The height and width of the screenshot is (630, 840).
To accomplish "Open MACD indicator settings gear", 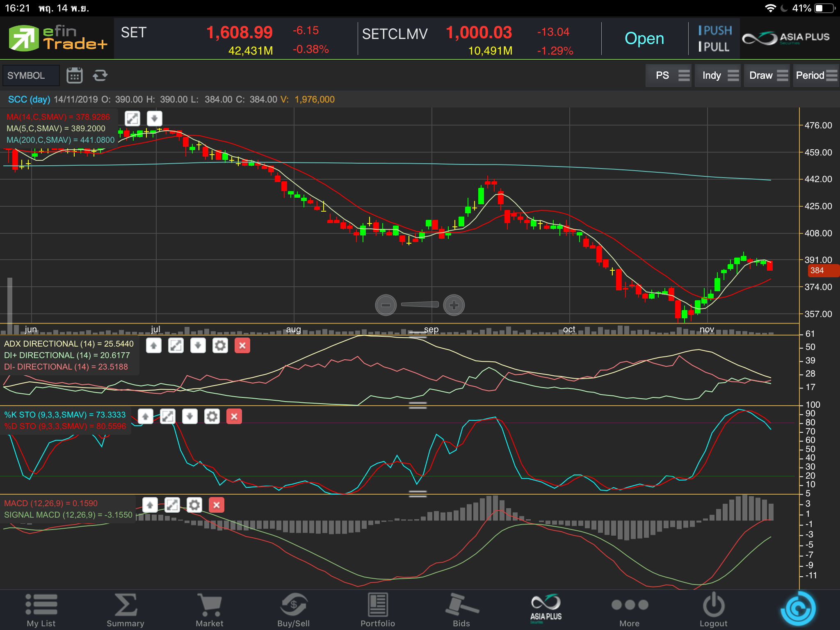I will tap(194, 505).
